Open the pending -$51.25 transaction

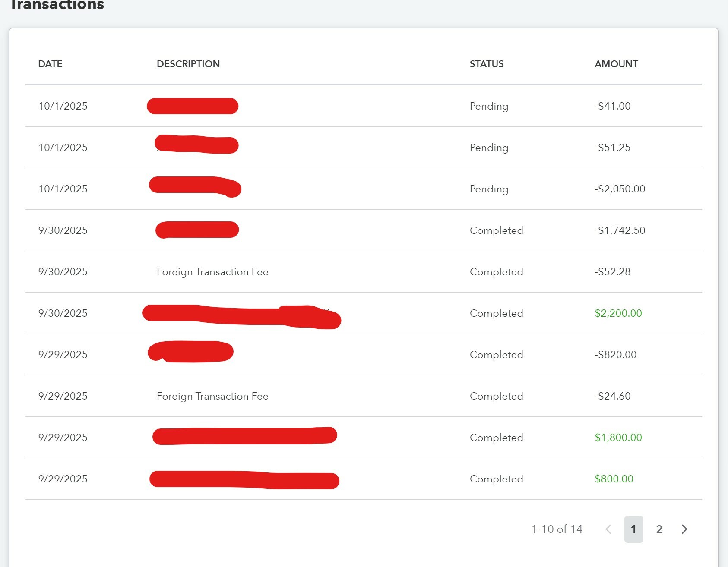point(364,148)
